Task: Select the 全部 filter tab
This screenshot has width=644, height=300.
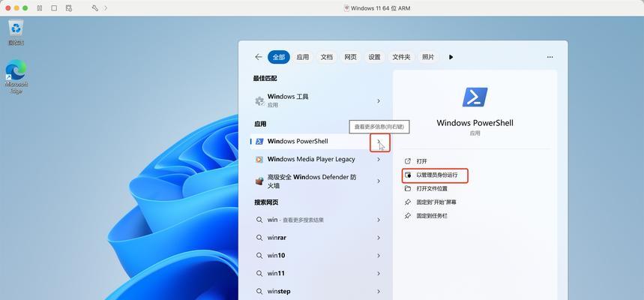Action: pyautogui.click(x=279, y=57)
